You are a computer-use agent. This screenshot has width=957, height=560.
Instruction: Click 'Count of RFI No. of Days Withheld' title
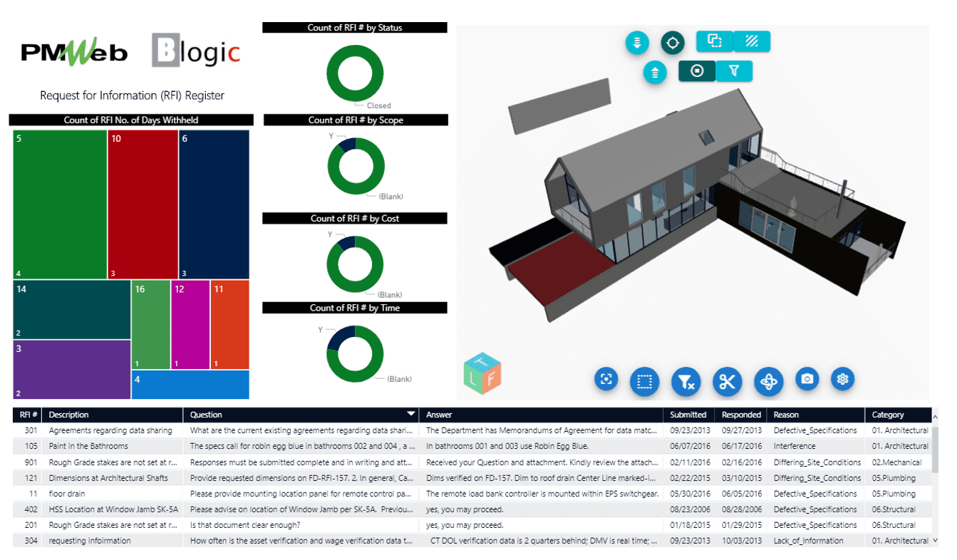[131, 120]
